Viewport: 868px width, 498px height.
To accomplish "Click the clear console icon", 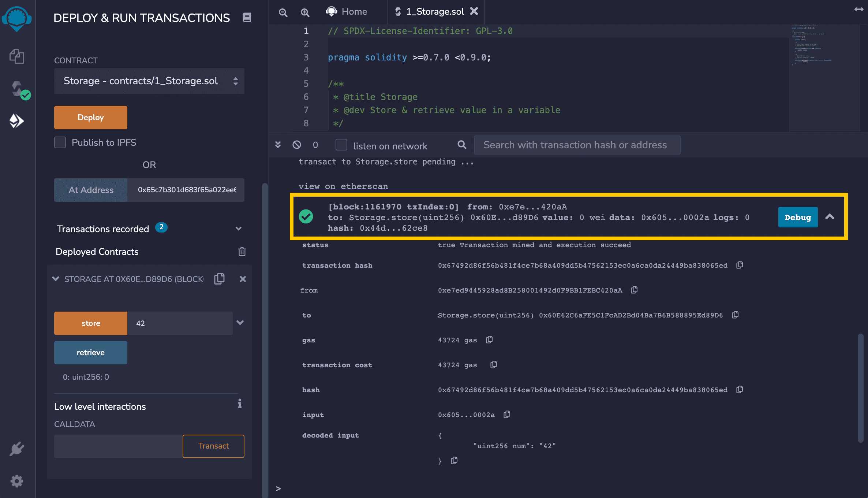I will 296,145.
